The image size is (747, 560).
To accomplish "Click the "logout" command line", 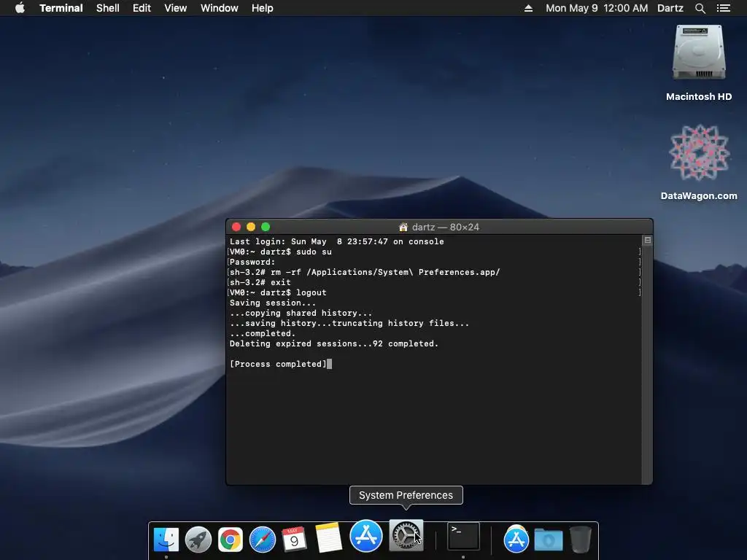I will (x=278, y=293).
